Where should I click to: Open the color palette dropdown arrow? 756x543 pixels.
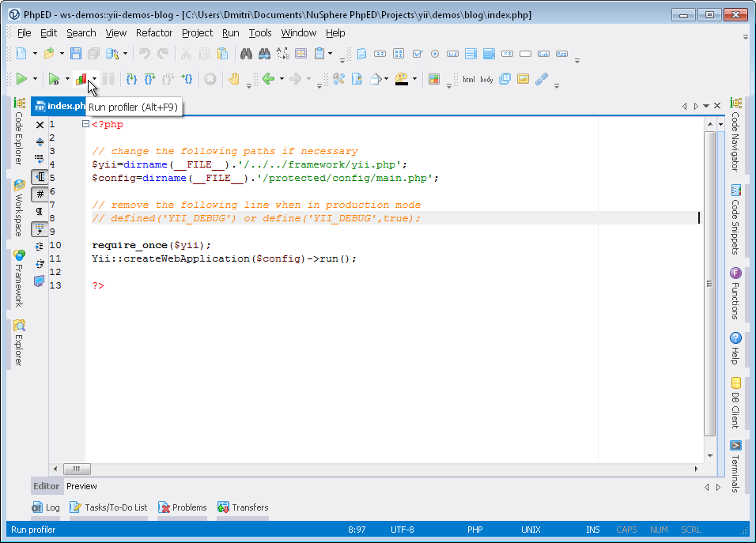(x=414, y=78)
